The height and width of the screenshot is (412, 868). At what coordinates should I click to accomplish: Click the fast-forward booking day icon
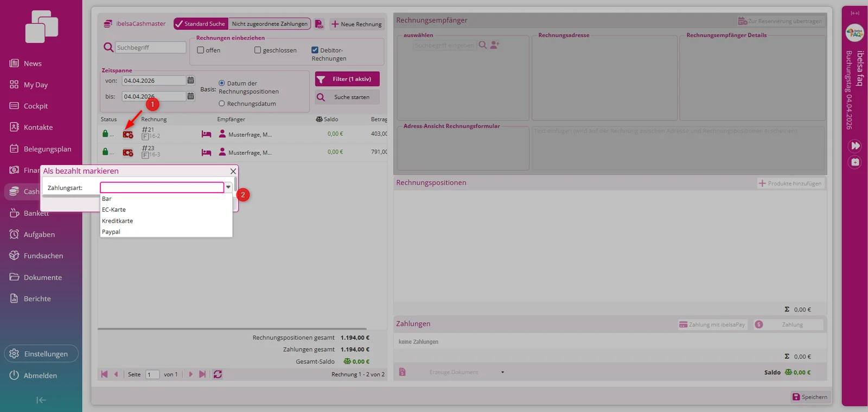[855, 145]
